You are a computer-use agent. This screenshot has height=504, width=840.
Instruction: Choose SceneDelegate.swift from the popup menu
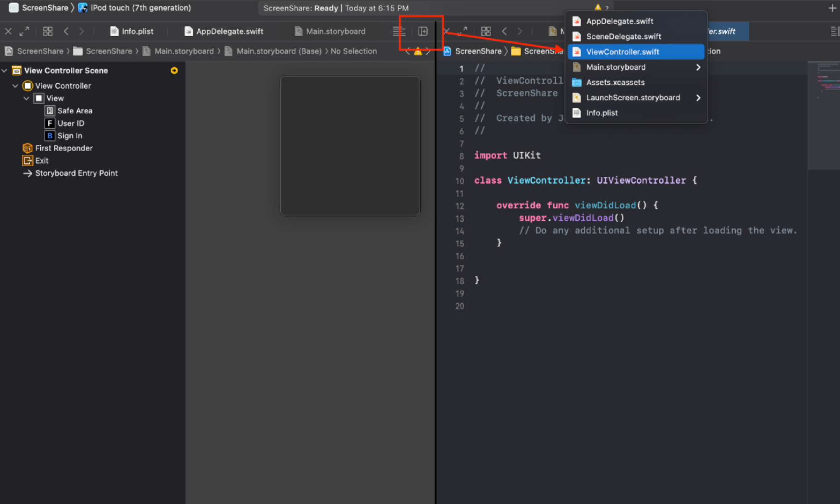coord(636,37)
